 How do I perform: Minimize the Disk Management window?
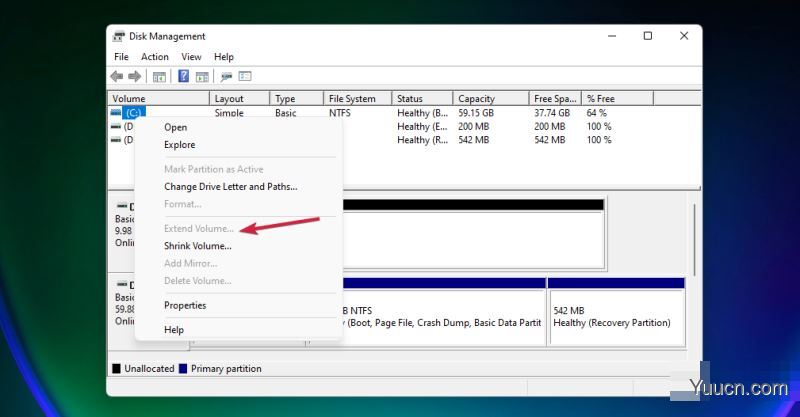[612, 36]
